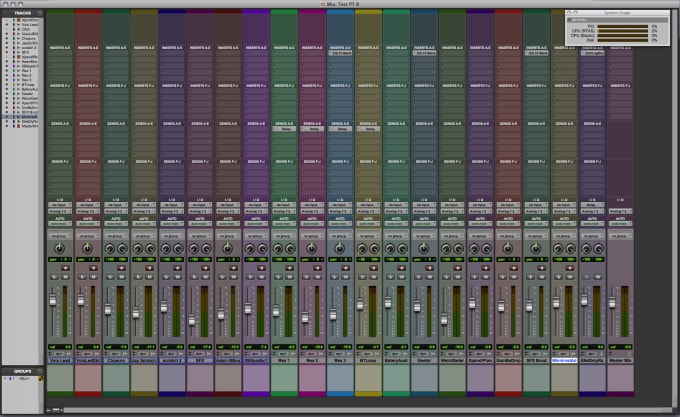Click the pan knob on Voix Lead
The image size is (680, 417).
(59, 248)
